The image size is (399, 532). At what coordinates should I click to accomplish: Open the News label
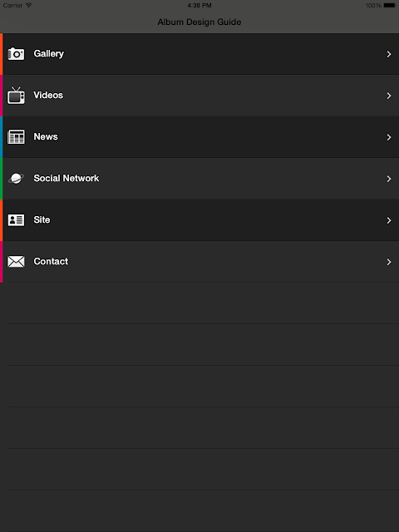pyautogui.click(x=46, y=136)
